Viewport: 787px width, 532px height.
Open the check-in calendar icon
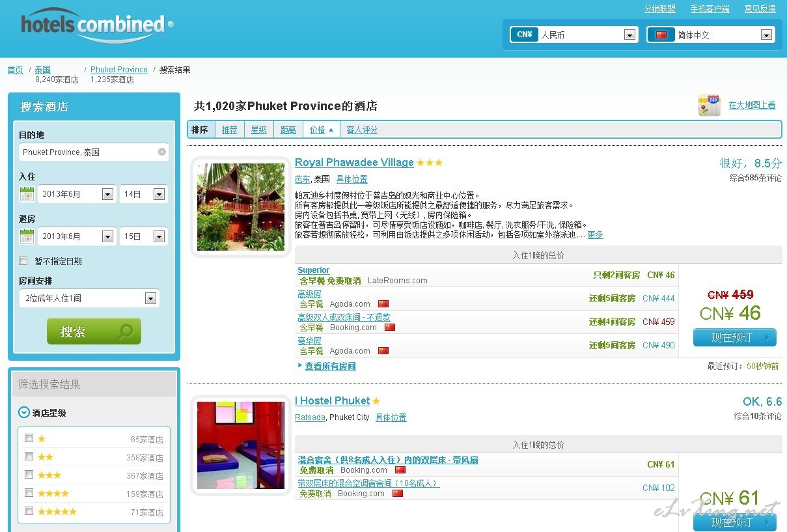click(x=27, y=194)
